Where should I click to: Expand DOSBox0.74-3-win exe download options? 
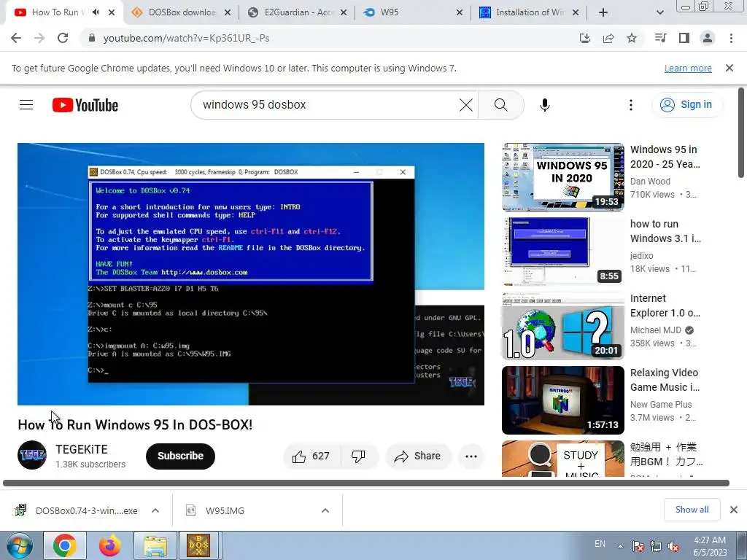click(x=155, y=510)
